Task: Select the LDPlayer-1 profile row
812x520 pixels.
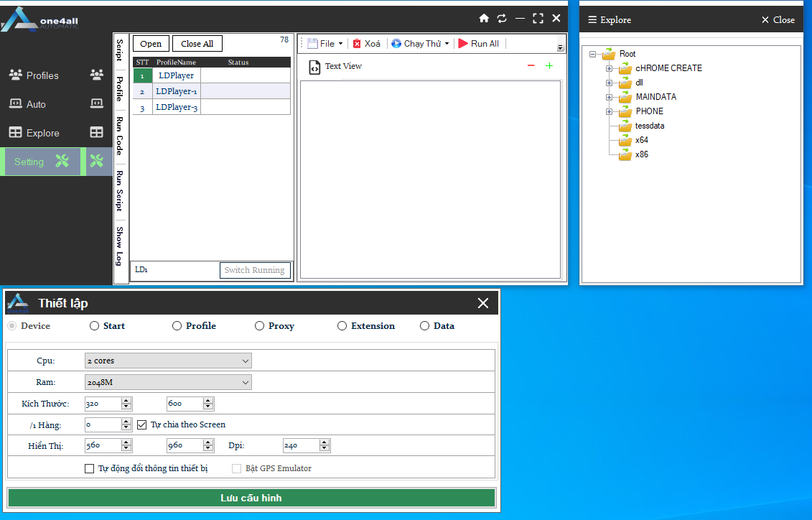Action: [x=177, y=91]
